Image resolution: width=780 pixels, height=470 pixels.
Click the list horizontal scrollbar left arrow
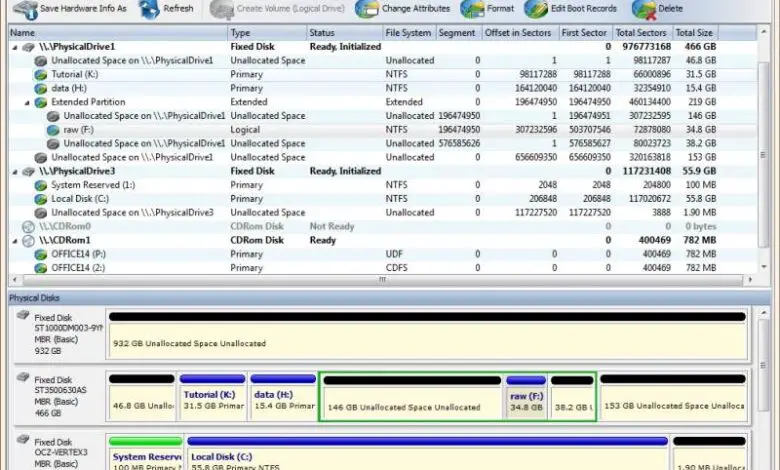click(14, 280)
